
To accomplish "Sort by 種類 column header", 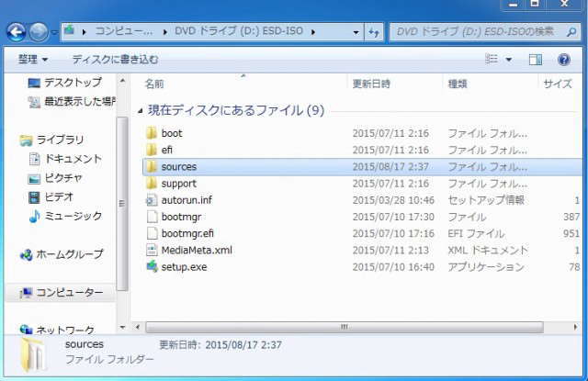I will (458, 84).
